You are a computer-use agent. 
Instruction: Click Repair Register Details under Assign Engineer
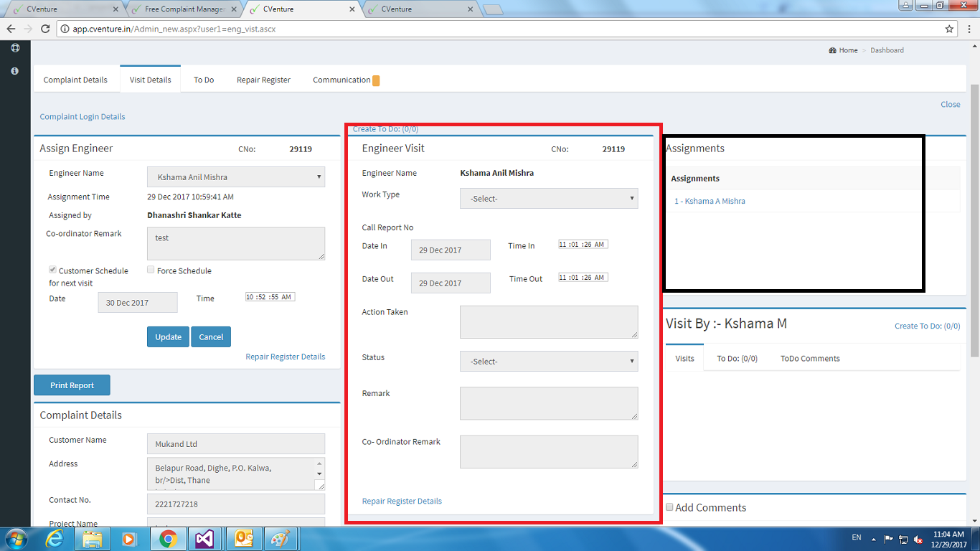(x=286, y=357)
